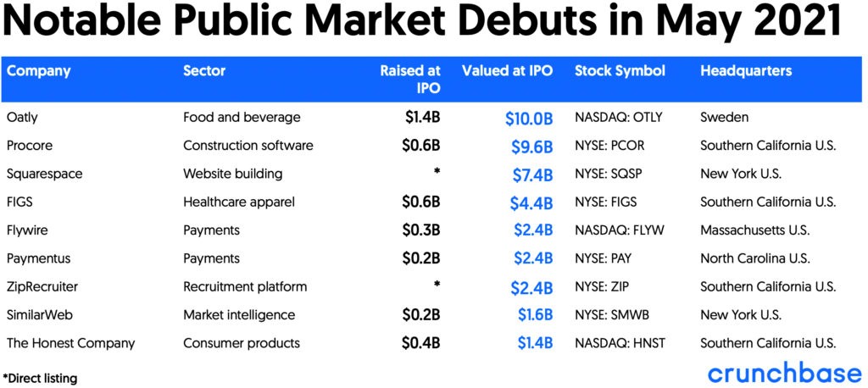Image resolution: width=868 pixels, height=388 pixels.
Task: Open the Oatly company row
Action: pos(434,118)
